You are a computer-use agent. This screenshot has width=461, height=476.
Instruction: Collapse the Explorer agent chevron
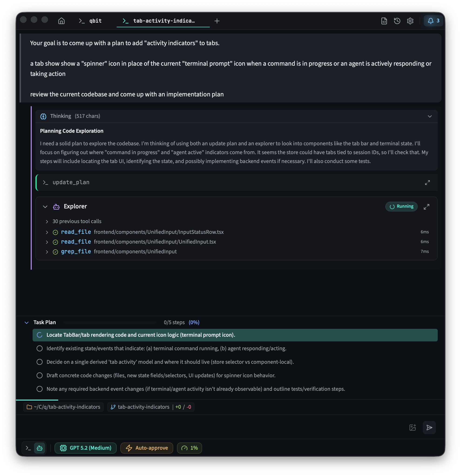(x=45, y=207)
